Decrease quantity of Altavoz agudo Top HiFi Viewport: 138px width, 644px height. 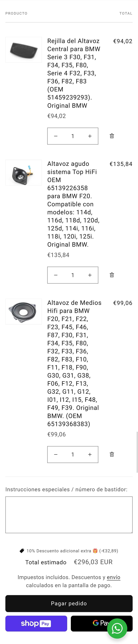pyautogui.click(x=56, y=275)
